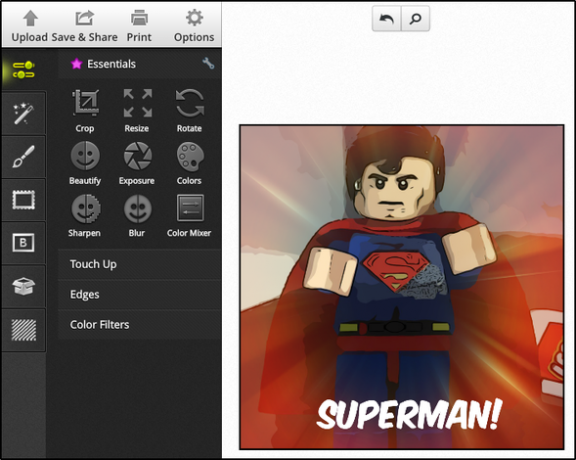Select the Basic Edits sliders tab
Image resolution: width=576 pixels, height=460 pixels.
click(24, 70)
